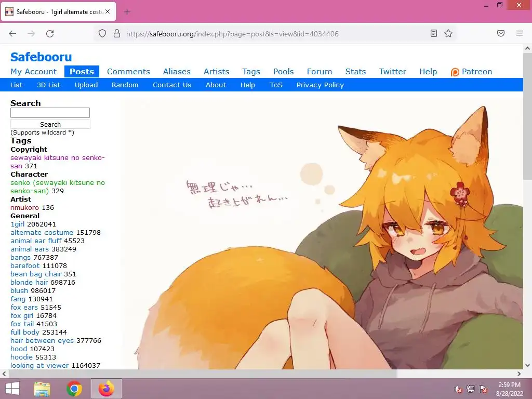This screenshot has width=532, height=399.
Task: Focus the tag search text box
Action: point(50,113)
